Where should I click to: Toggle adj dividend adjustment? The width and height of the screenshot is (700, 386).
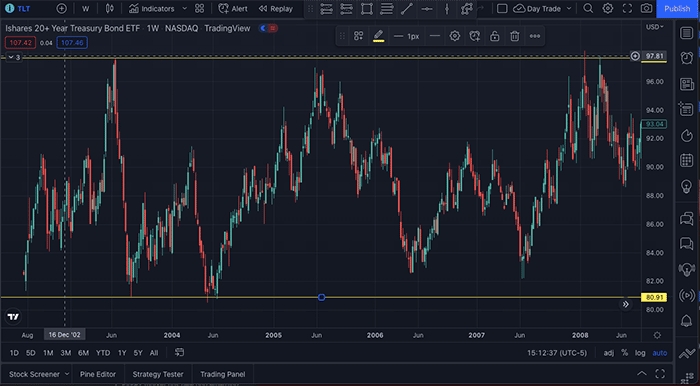(608, 353)
